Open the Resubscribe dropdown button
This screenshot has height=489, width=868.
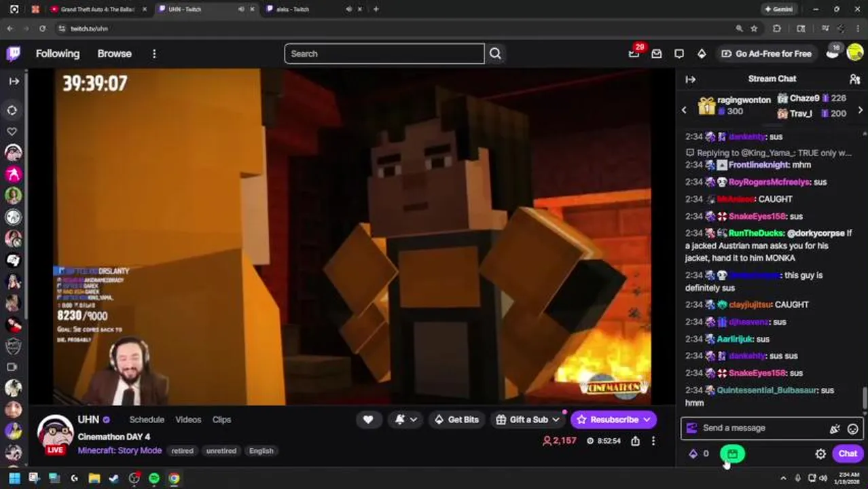pos(613,420)
